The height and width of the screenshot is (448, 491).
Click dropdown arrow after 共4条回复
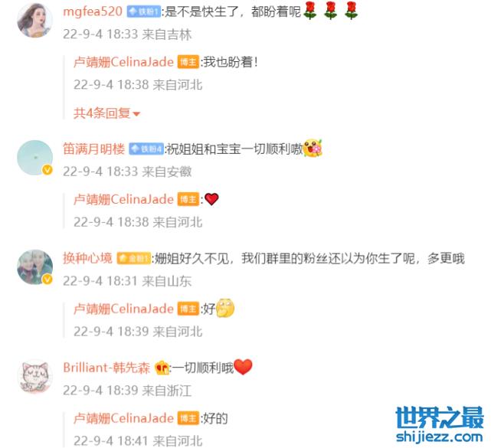pyautogui.click(x=136, y=114)
